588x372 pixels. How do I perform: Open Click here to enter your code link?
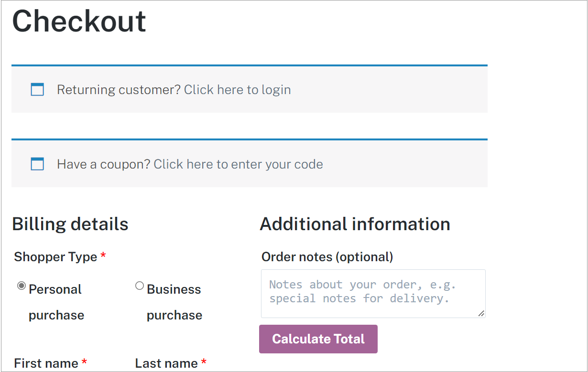pyautogui.click(x=238, y=164)
